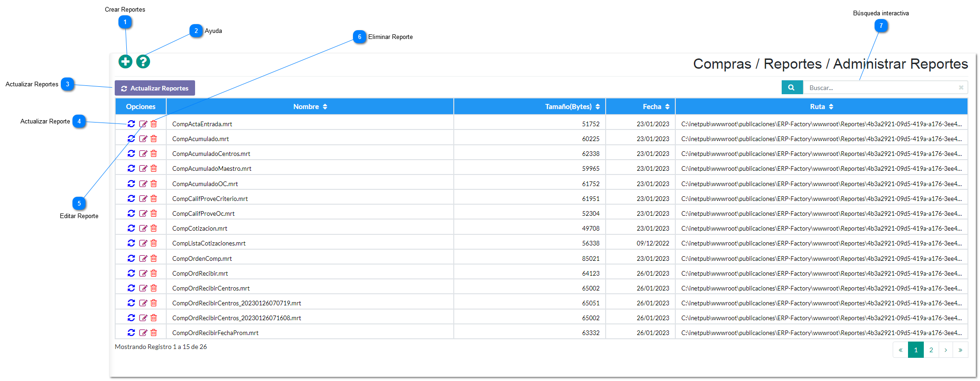Delete the CompActaEntrada.mrt report
Screen dimensions: 980x381
point(154,124)
